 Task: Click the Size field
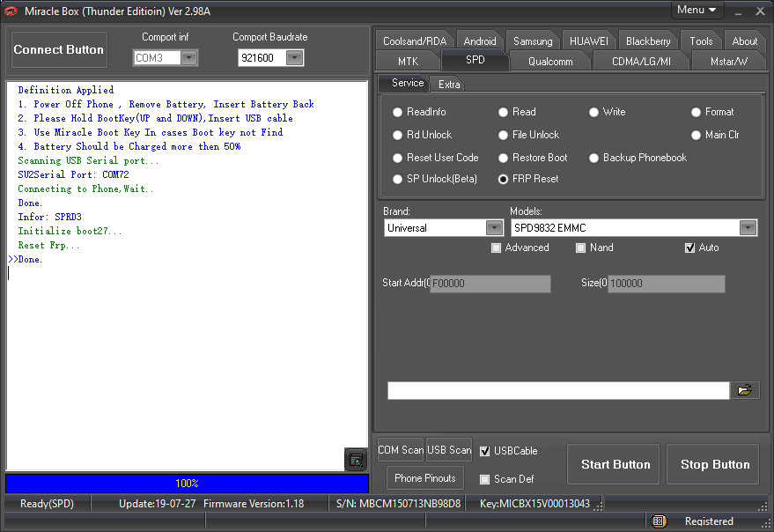667,284
